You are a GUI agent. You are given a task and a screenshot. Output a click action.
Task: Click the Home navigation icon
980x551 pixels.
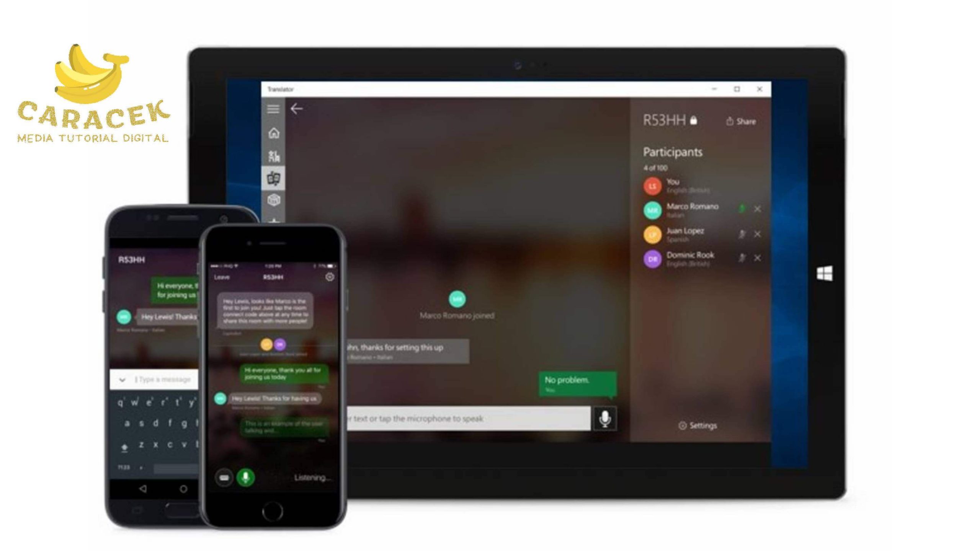[274, 132]
